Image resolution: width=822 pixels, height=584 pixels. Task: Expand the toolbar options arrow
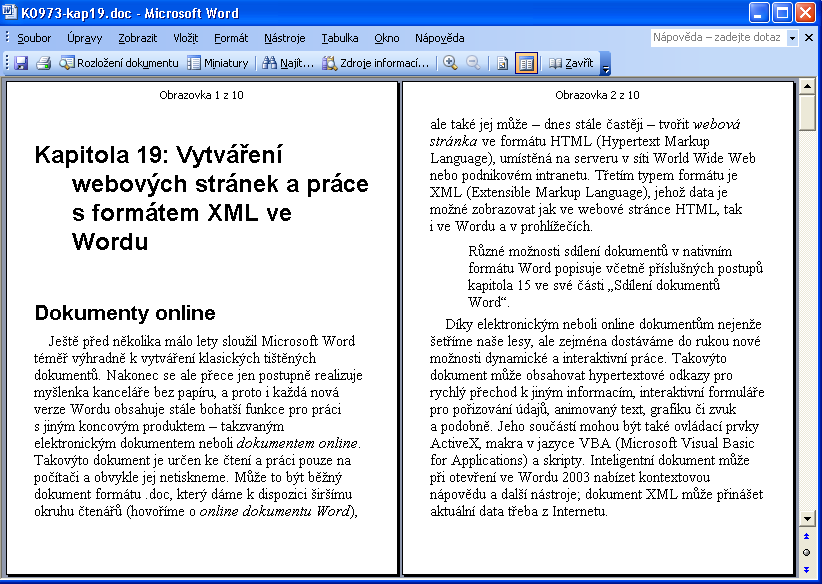tap(605, 63)
